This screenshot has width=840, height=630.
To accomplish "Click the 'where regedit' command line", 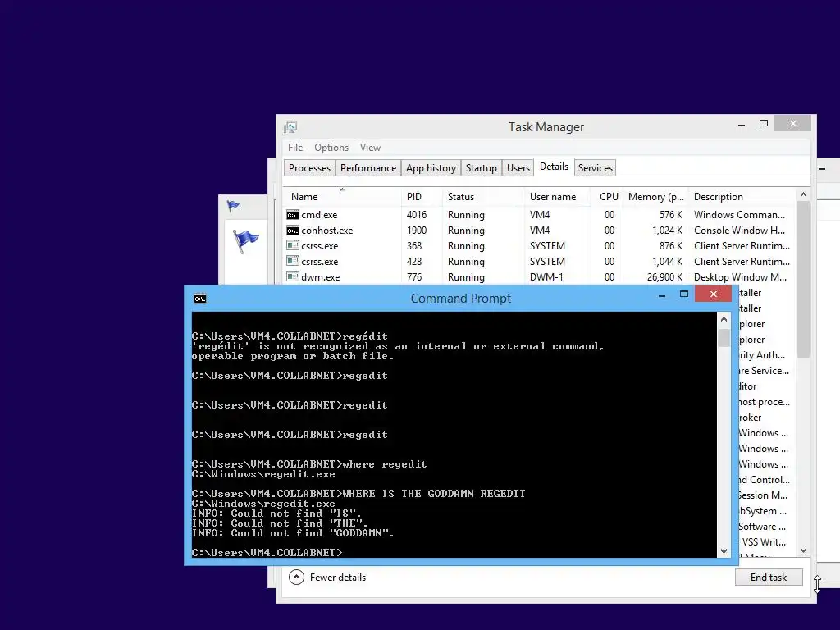I will pyautogui.click(x=309, y=464).
